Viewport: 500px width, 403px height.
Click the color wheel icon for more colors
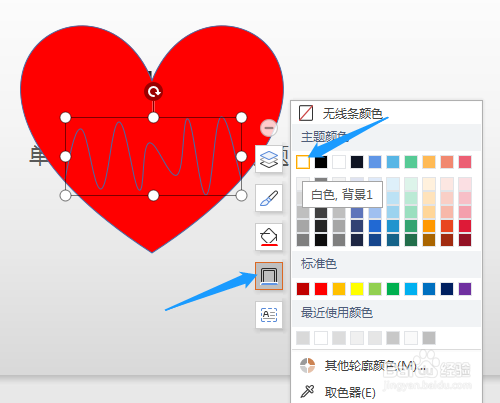point(307,366)
